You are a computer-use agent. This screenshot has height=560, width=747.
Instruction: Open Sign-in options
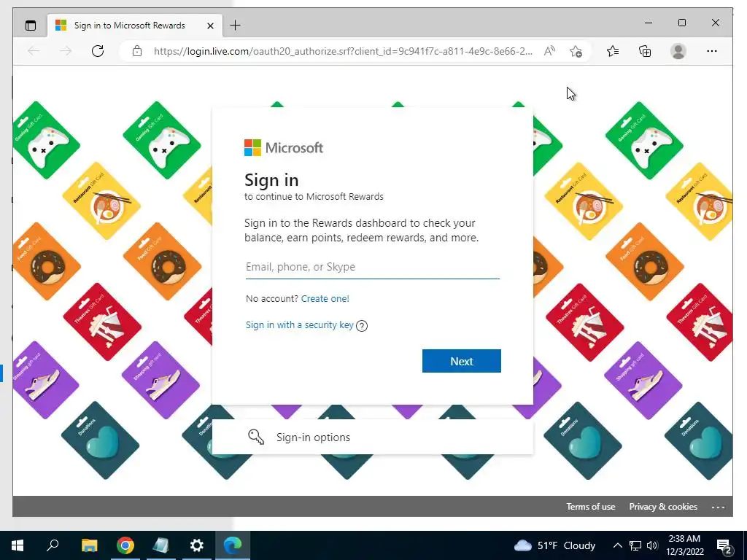[372, 437]
